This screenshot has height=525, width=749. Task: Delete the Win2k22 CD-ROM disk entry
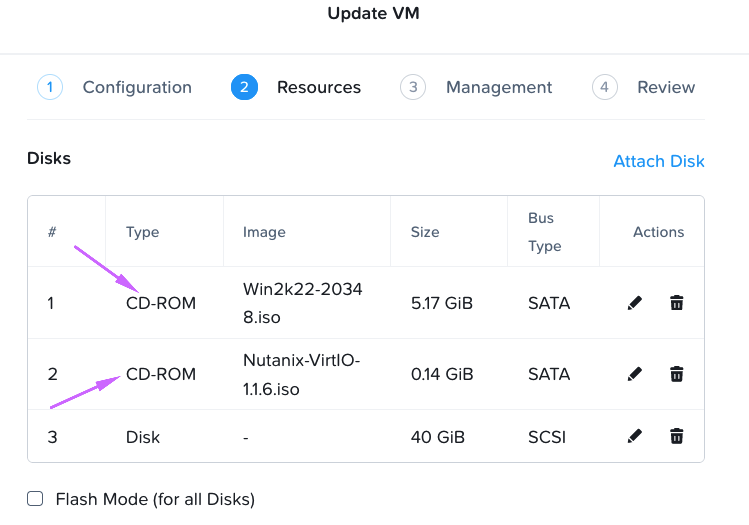pyautogui.click(x=676, y=303)
